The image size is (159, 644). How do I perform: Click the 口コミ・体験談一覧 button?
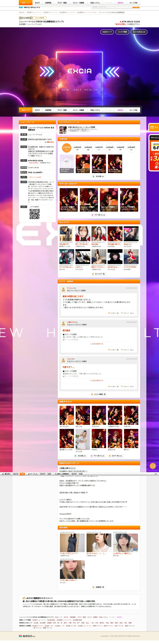pyautogui.click(x=99, y=394)
